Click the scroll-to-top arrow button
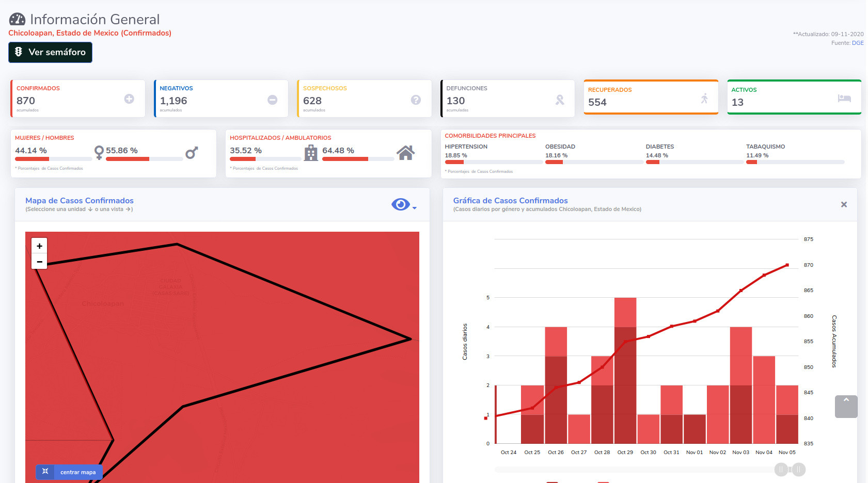The image size is (868, 483). [x=846, y=407]
